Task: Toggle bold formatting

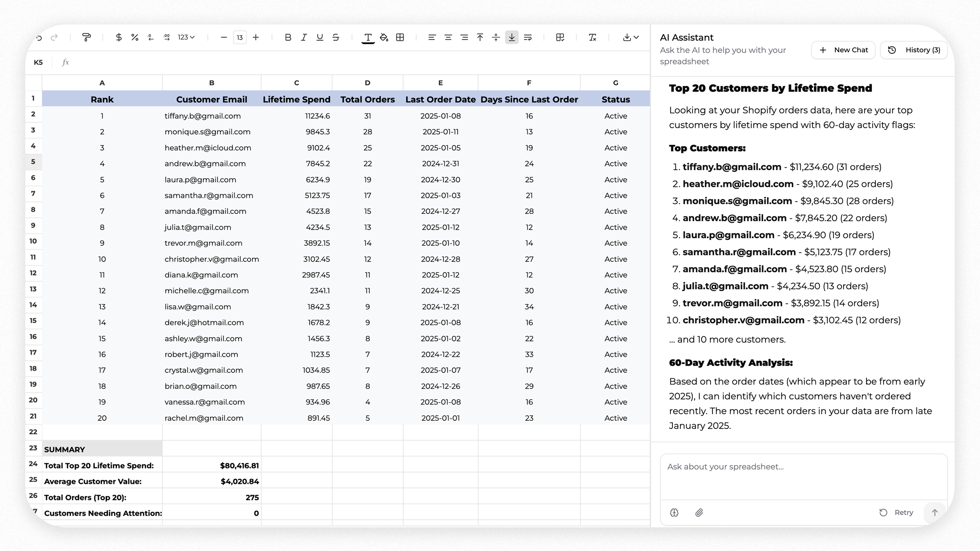Action: pos(288,38)
